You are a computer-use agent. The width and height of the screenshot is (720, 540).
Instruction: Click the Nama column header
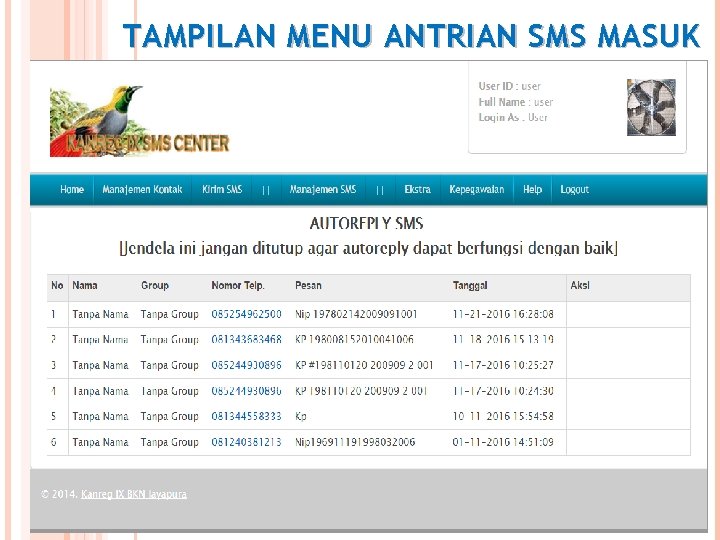tap(85, 285)
